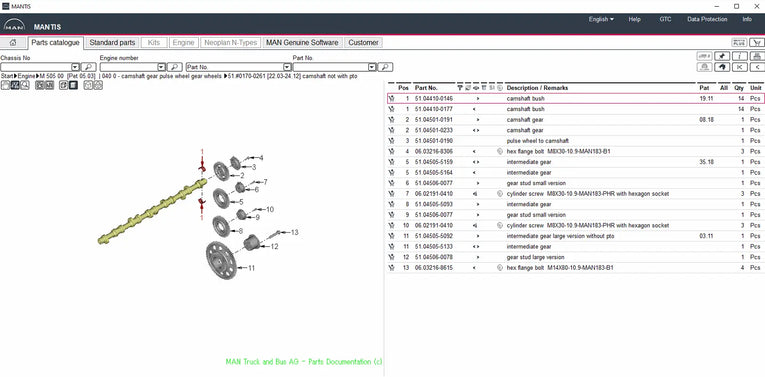Open the information 'i' toolbar button
Viewport: 765px width, 377px height.
click(740, 56)
